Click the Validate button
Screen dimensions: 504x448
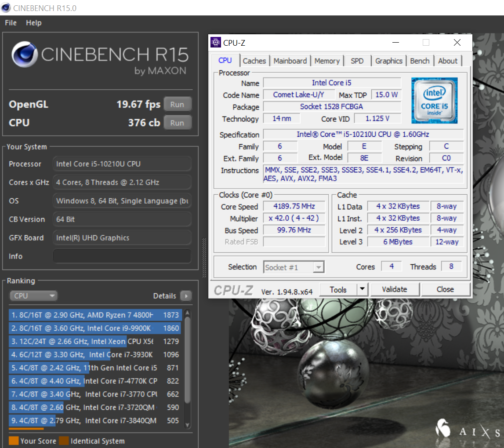pos(395,289)
